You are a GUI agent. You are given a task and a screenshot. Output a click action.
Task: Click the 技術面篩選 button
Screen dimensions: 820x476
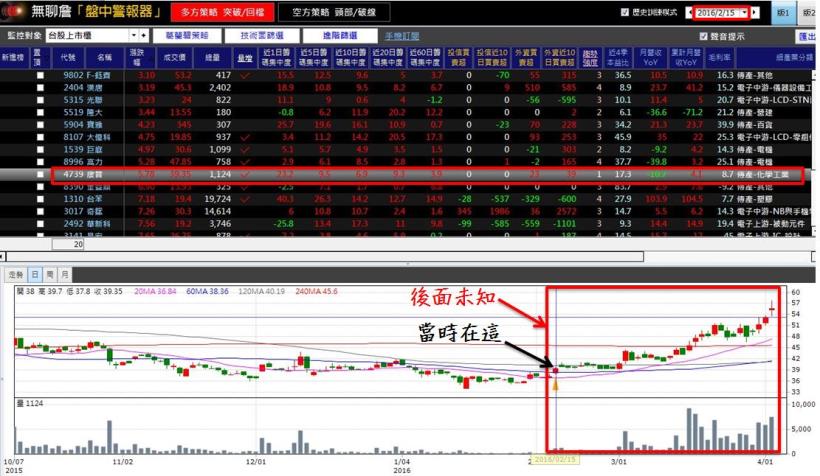[x=262, y=36]
